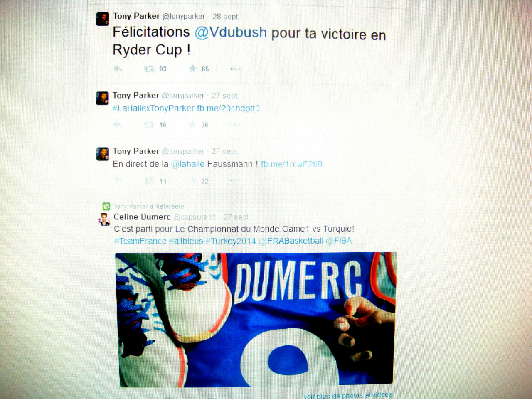Screen dimensions: 532x399
Task: Retweet the Ryder Cup tweet
Action: click(149, 69)
